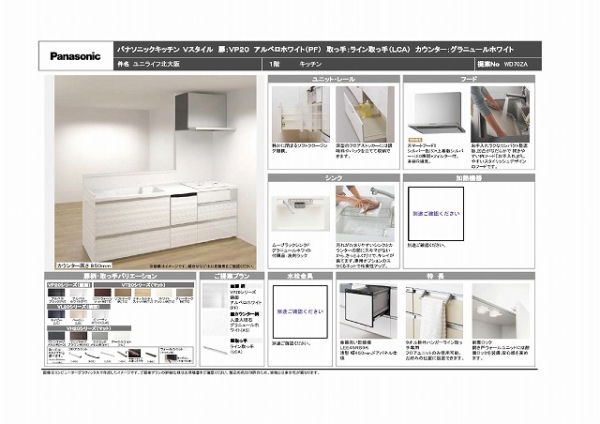Select the silver Smart Hood product image
Screen dimensions: 600x424
(436, 113)
